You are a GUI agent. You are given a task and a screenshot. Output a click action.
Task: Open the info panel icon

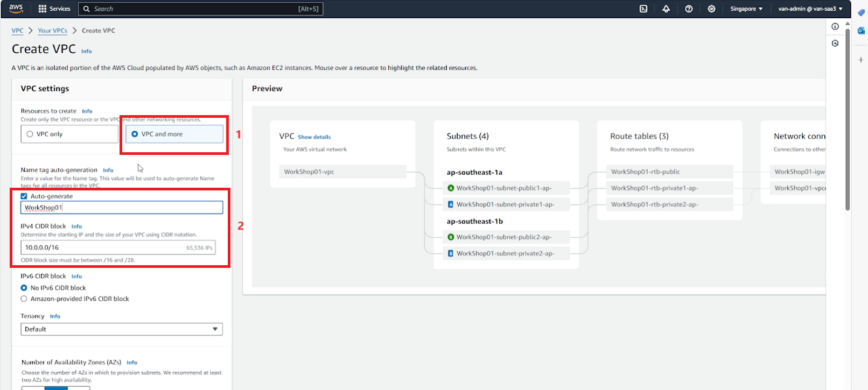tap(835, 26)
